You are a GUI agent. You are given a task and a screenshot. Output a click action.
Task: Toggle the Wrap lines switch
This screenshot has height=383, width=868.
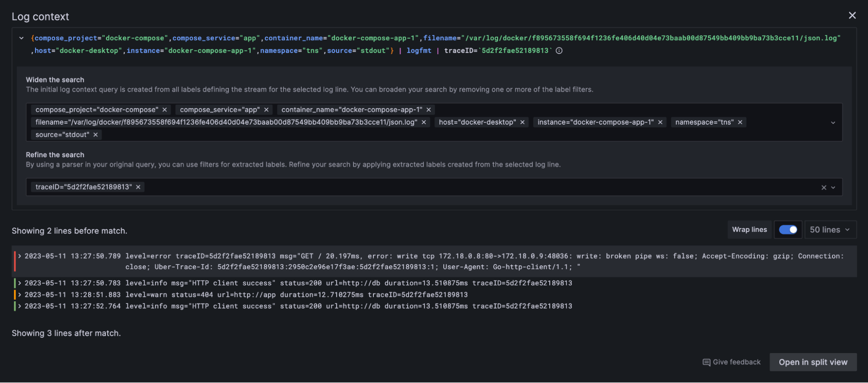pos(788,230)
